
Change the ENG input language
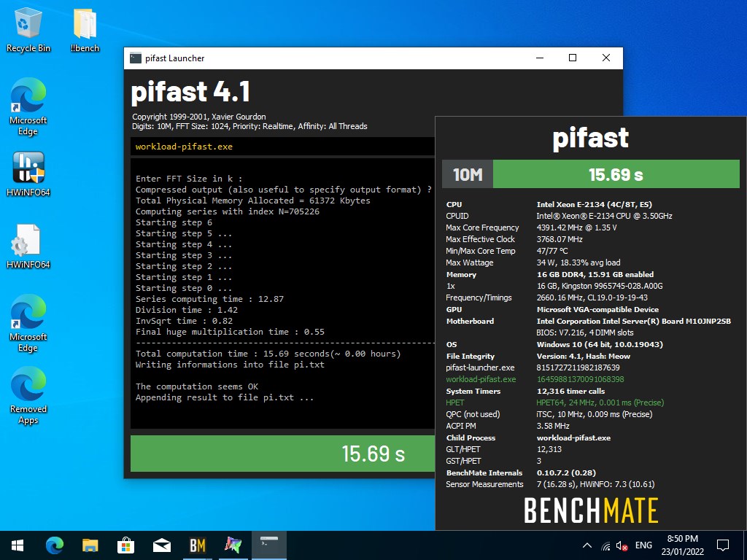pos(643,545)
